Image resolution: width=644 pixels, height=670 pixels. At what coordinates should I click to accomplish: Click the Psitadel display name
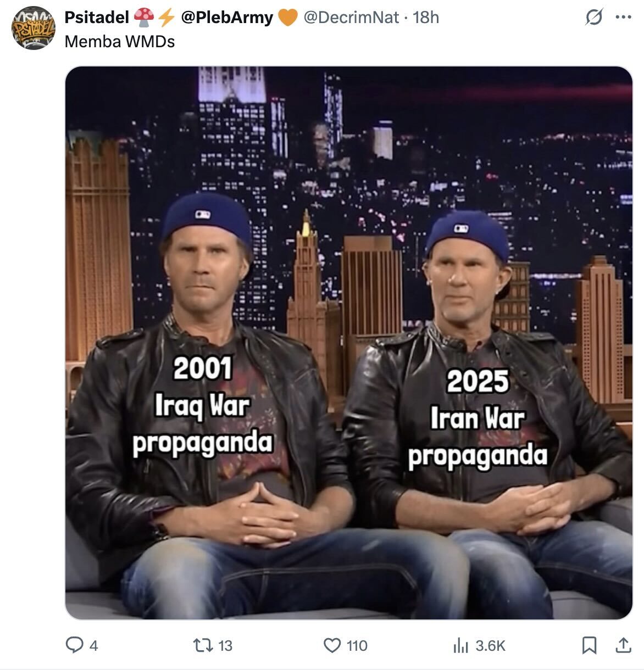pyautogui.click(x=97, y=18)
